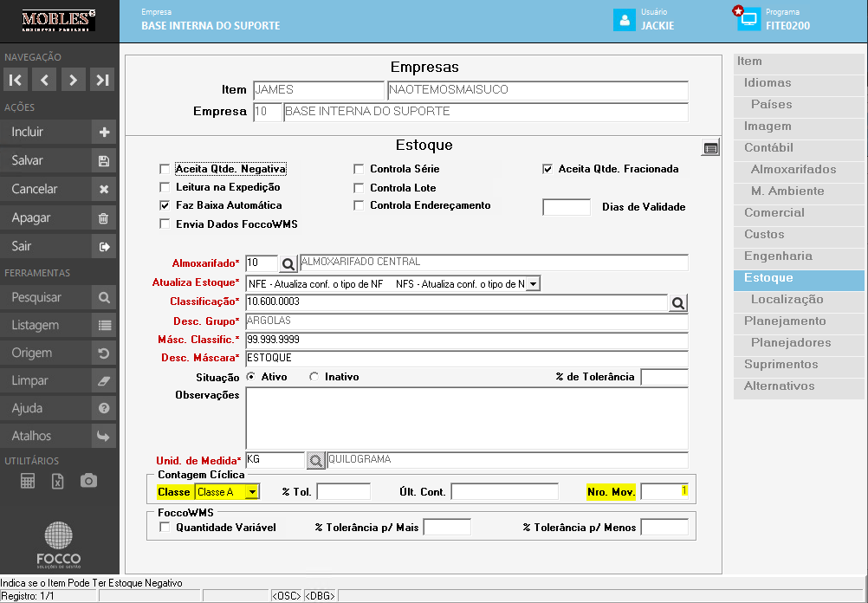The image size is (868, 603).
Task: Select Inativo radio button
Action: [314, 377]
